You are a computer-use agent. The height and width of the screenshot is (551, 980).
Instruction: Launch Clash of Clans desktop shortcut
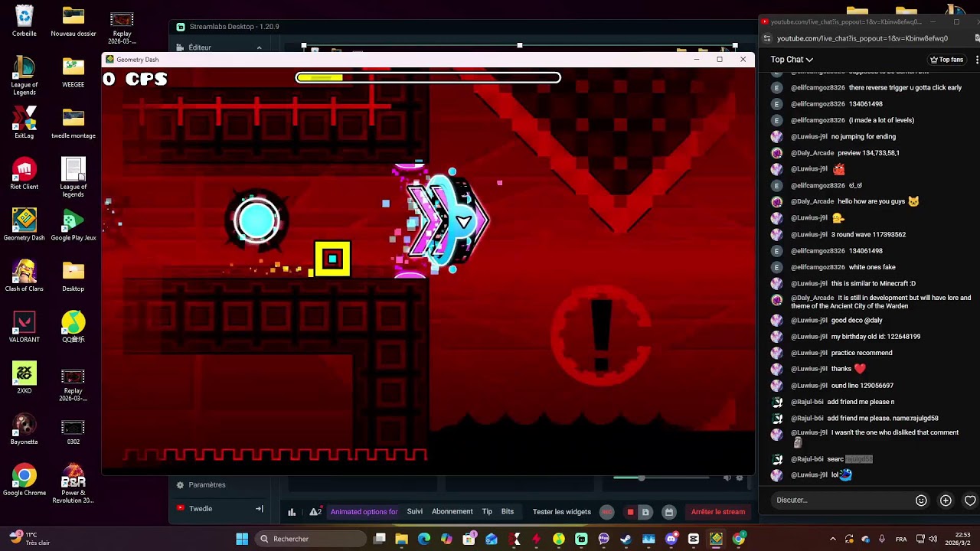(24, 275)
